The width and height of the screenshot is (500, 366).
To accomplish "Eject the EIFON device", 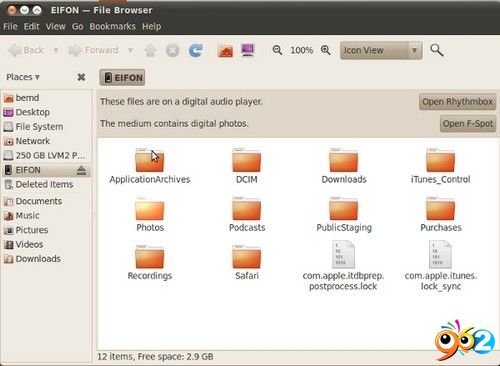I will point(81,170).
